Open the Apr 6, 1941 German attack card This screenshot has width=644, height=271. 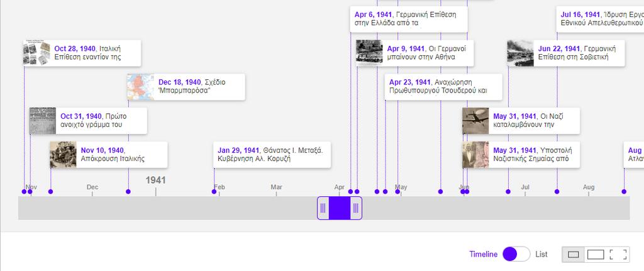[408, 19]
